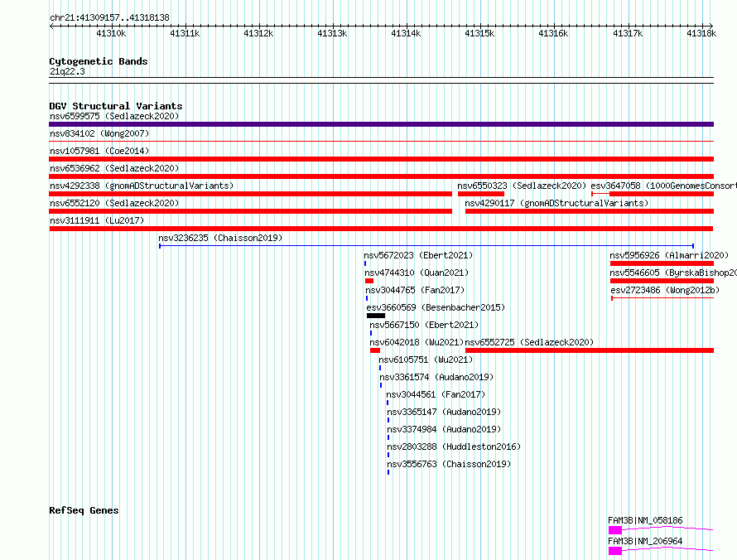Click the right arrow of the ruler
The width and height of the screenshot is (737, 560).
[711, 26]
